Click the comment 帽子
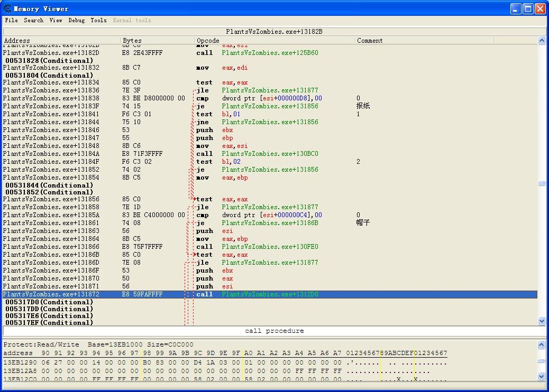Viewport: 549px width, 392px height. [363, 223]
